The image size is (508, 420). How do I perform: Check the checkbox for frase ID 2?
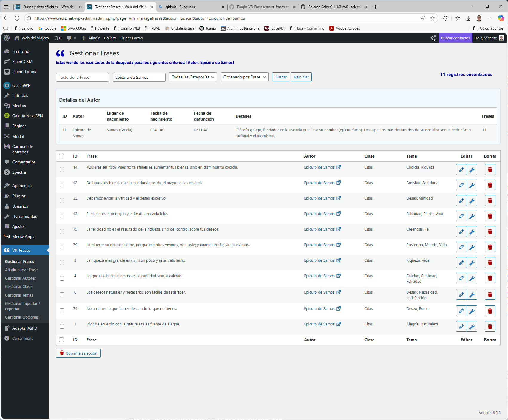click(62, 326)
